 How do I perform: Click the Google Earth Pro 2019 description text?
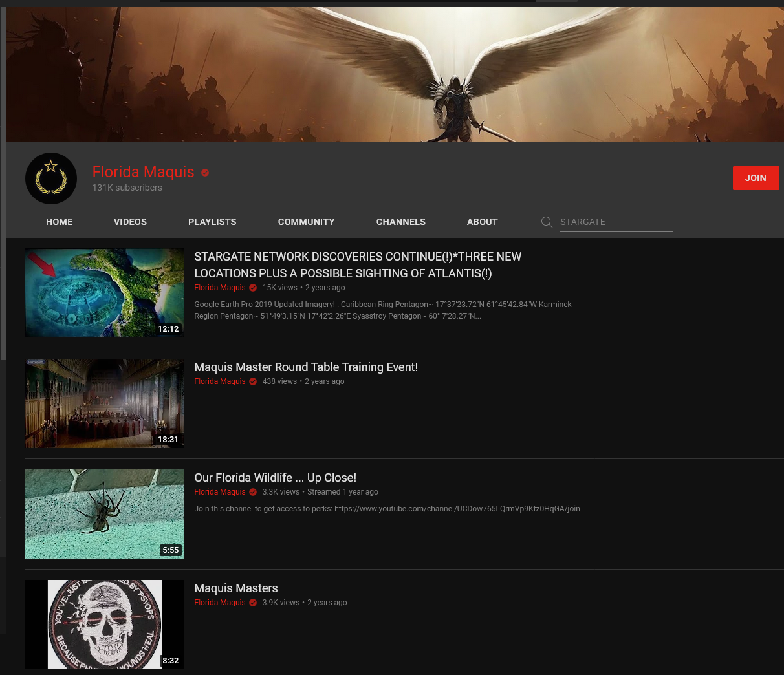pos(383,310)
